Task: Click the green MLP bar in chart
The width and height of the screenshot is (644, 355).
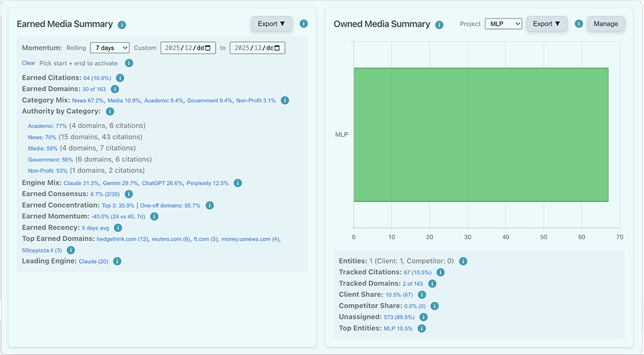Action: coord(480,135)
